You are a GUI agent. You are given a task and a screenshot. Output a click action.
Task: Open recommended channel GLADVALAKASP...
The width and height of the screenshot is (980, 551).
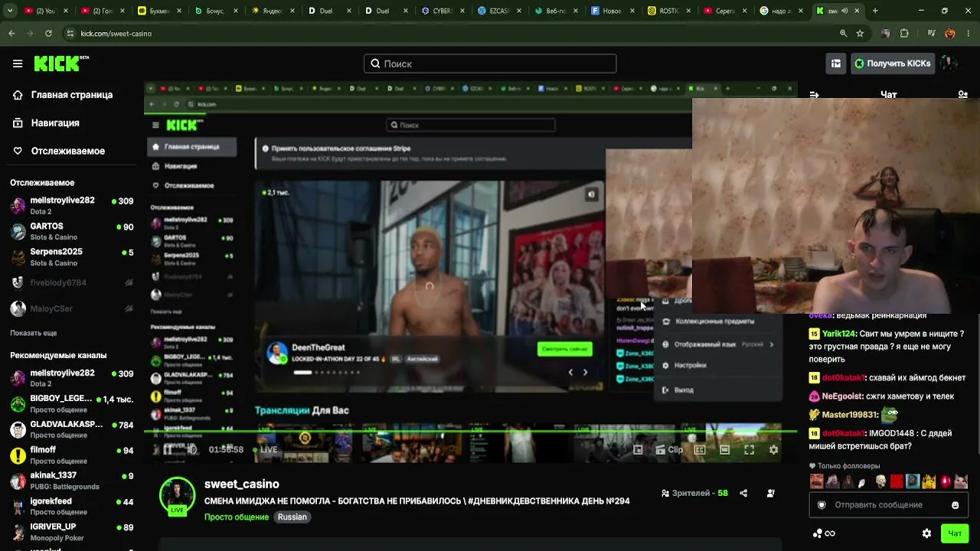(72, 429)
